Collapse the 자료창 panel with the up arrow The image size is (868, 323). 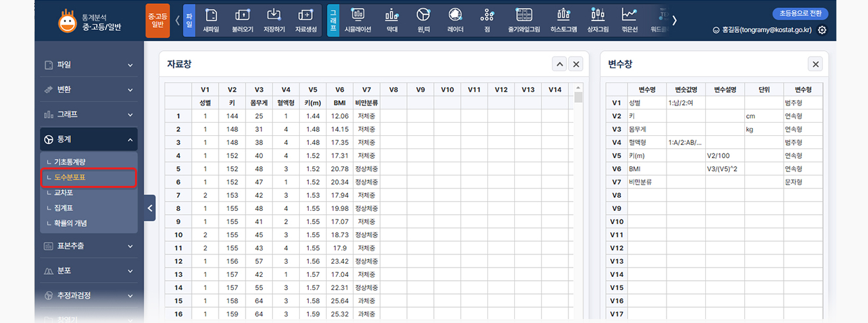558,64
